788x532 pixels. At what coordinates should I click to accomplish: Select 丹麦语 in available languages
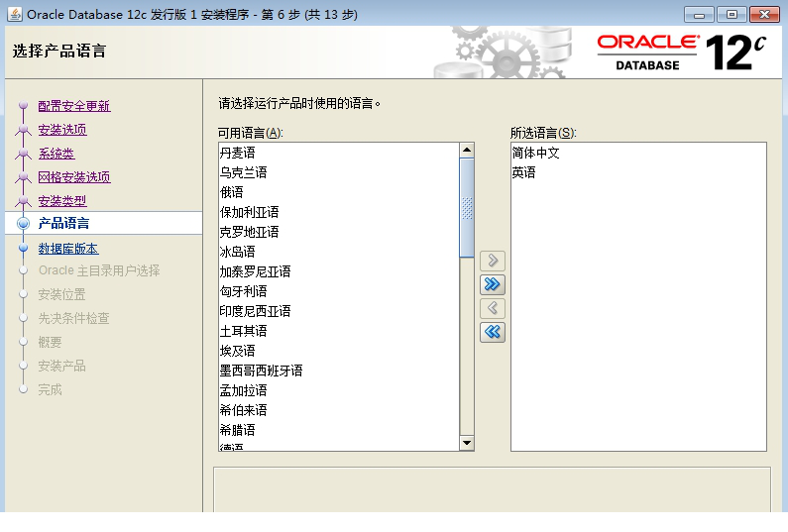click(339, 153)
